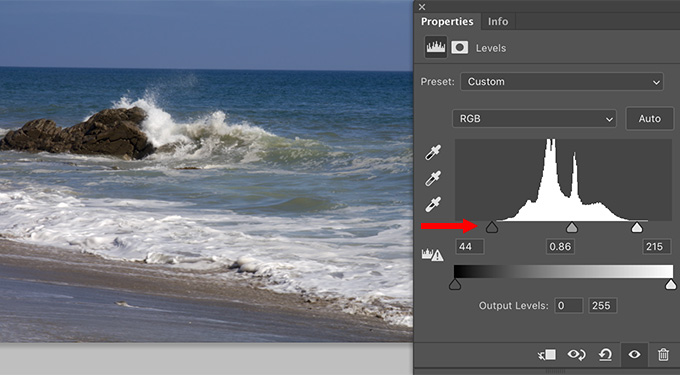
Task: Delete the adjustment layer with trash icon
Action: pos(663,355)
